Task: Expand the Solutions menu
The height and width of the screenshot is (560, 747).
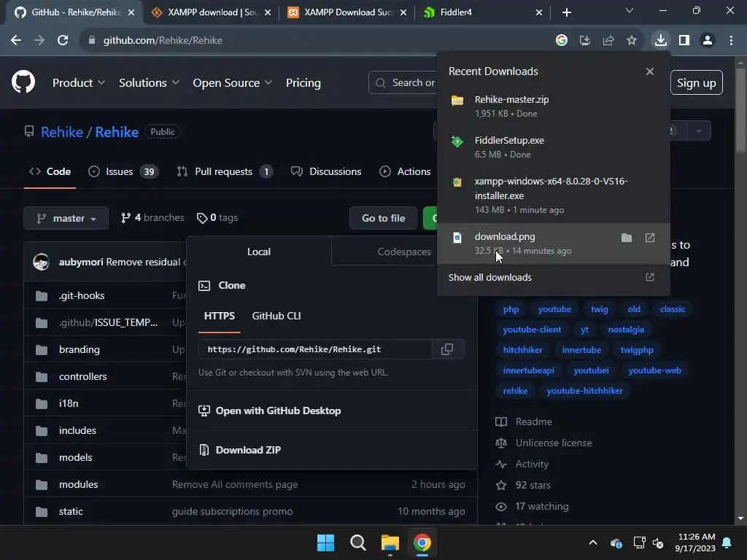Action: tap(149, 83)
